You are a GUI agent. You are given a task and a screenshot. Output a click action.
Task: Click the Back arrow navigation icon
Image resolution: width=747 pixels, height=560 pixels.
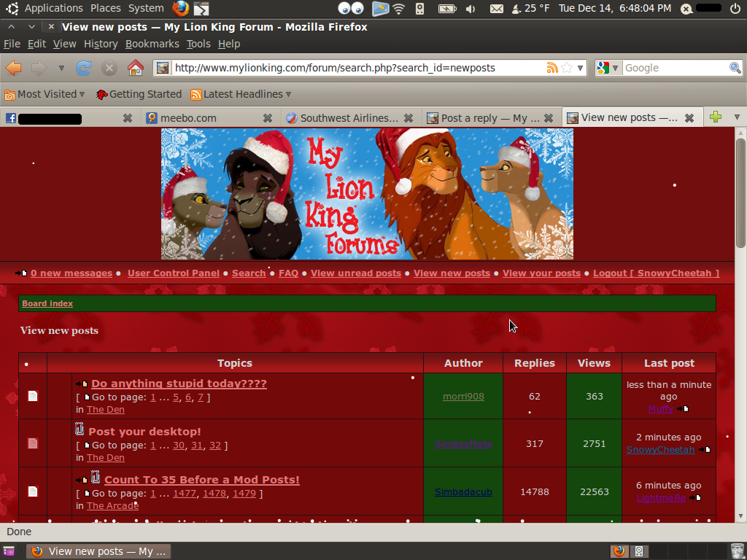pos(13,68)
